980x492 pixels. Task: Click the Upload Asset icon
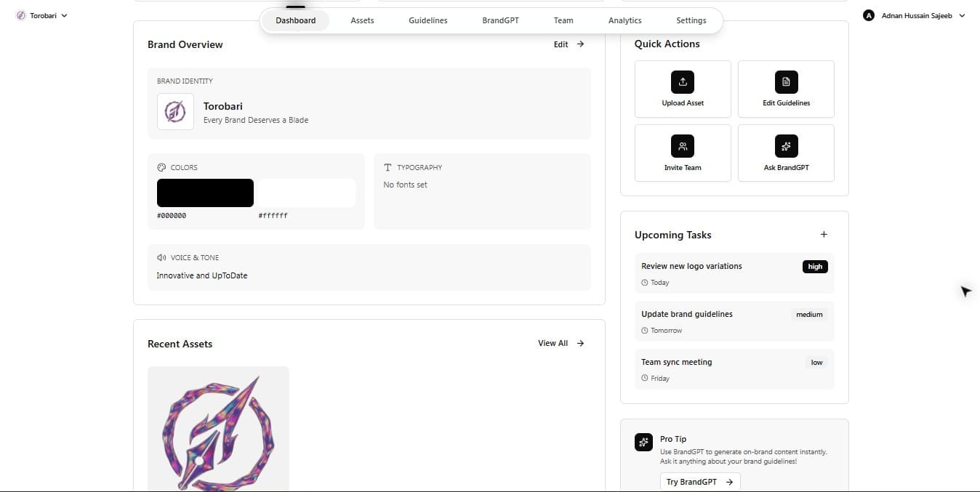click(x=682, y=81)
